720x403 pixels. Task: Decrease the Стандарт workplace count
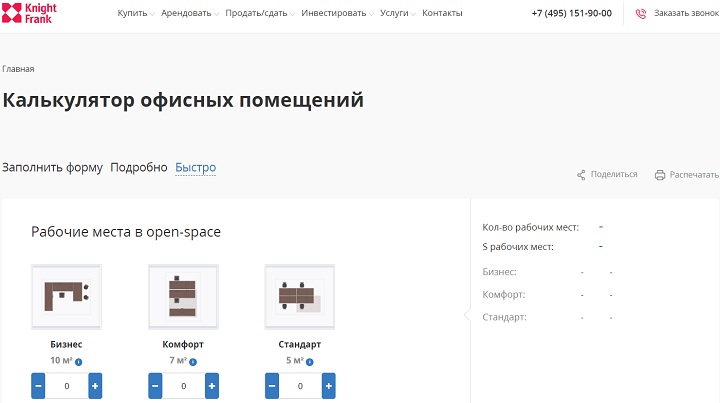[272, 386]
